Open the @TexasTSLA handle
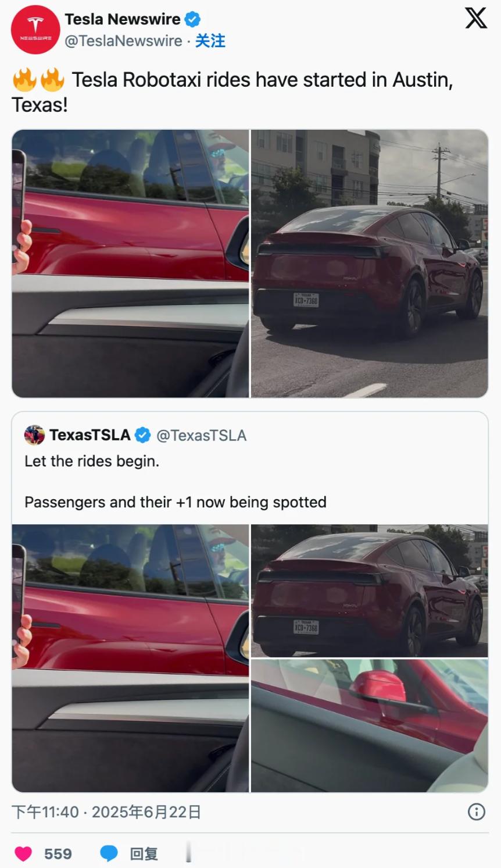Image resolution: width=501 pixels, height=868 pixels. pyautogui.click(x=202, y=435)
